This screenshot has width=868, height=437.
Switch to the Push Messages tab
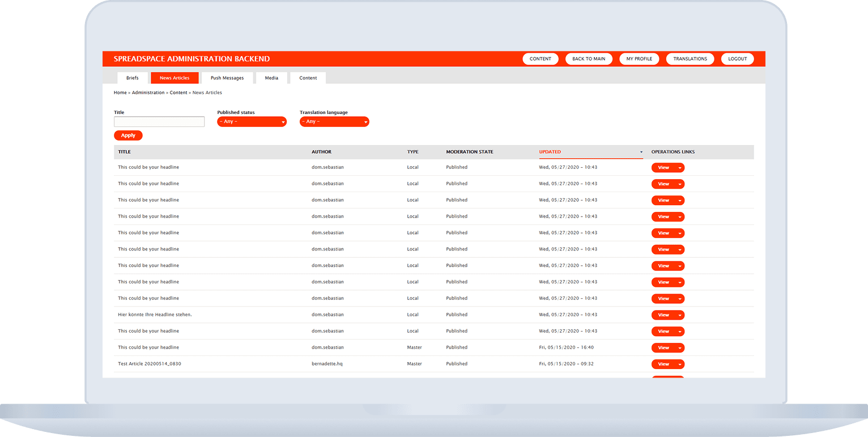tap(227, 78)
